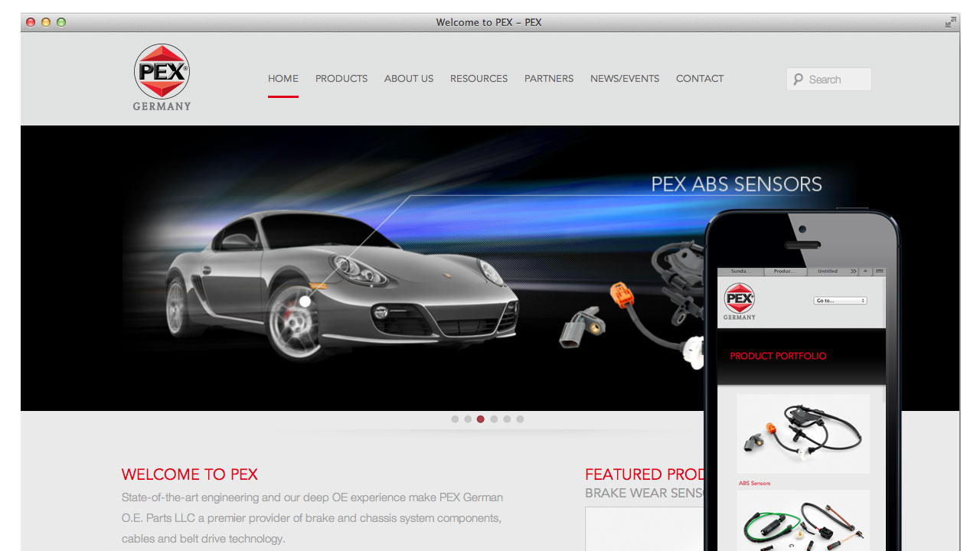980x551 pixels.
Task: Open the 'Go to...' dropdown on phone
Action: 840,301
